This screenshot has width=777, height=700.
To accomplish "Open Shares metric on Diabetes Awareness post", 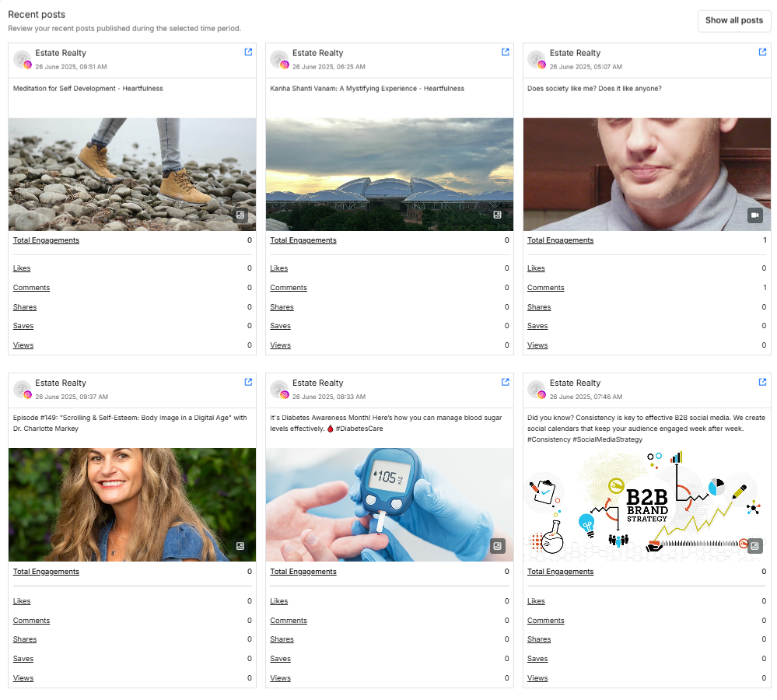I will 282,639.
